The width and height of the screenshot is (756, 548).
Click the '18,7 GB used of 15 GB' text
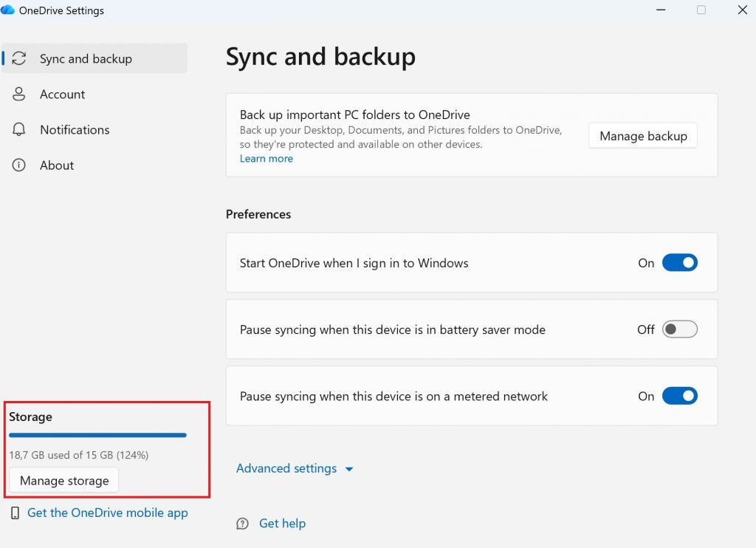pyautogui.click(x=78, y=455)
